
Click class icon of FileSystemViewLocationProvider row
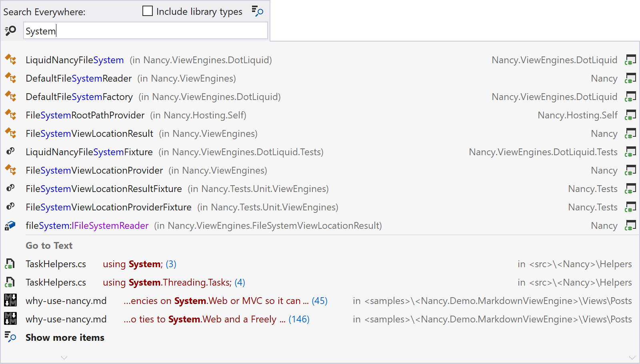click(10, 170)
